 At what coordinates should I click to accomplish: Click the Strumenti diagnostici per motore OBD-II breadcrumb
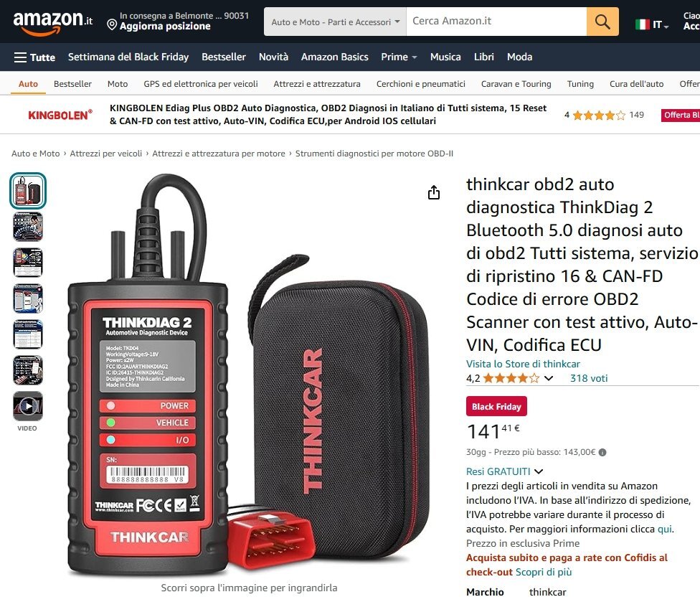tap(374, 154)
